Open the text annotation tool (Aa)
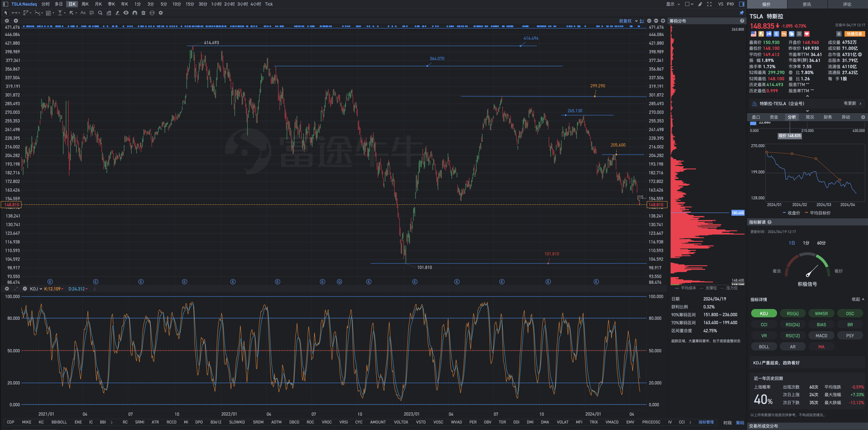 (83, 13)
